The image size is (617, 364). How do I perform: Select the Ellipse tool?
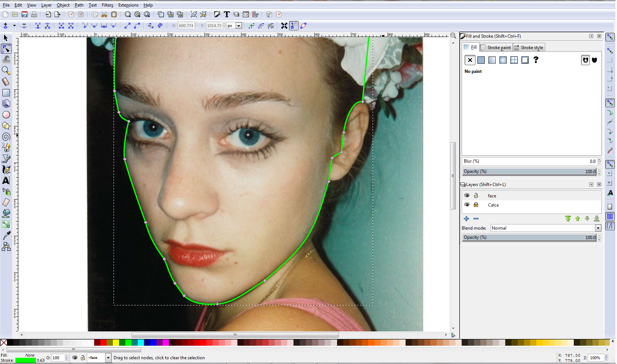coord(6,115)
